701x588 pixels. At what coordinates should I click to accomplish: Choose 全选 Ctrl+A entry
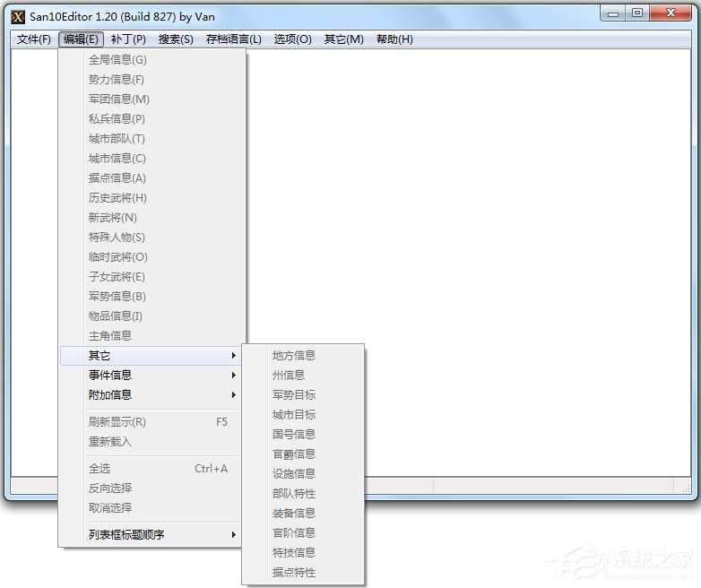tap(152, 468)
